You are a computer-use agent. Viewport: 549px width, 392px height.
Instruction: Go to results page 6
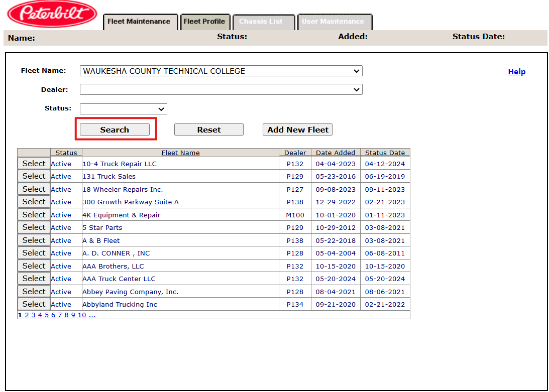53,315
